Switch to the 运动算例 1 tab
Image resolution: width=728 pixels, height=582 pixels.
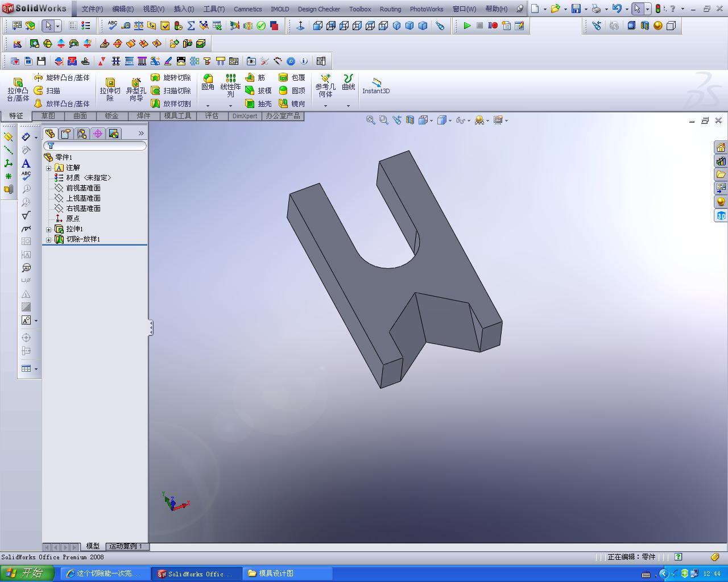tap(126, 546)
